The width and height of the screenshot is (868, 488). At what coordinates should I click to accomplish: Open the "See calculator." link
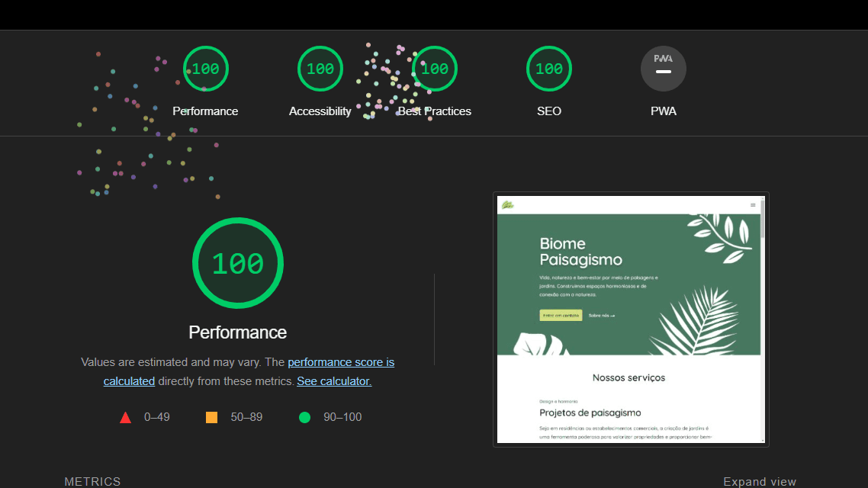334,380
